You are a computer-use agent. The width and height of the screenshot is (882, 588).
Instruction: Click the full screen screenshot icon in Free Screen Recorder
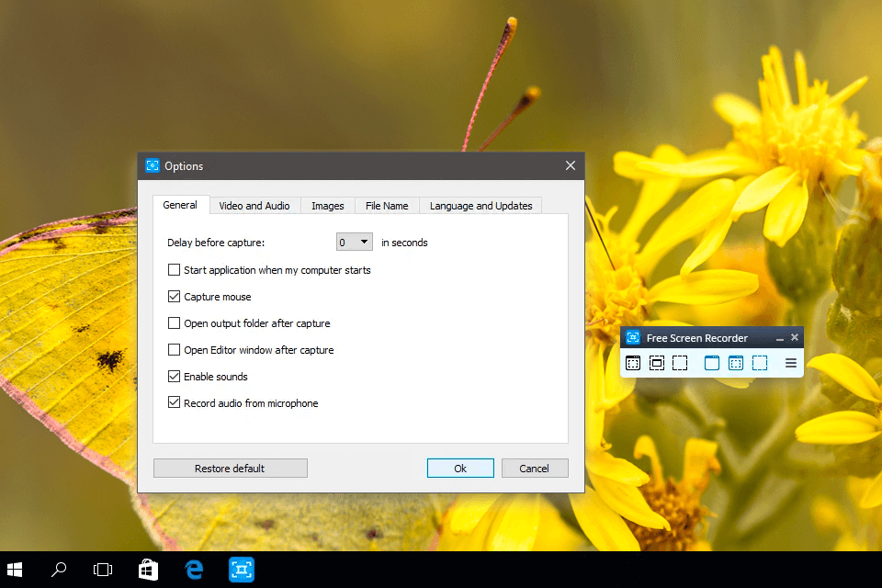pos(633,363)
